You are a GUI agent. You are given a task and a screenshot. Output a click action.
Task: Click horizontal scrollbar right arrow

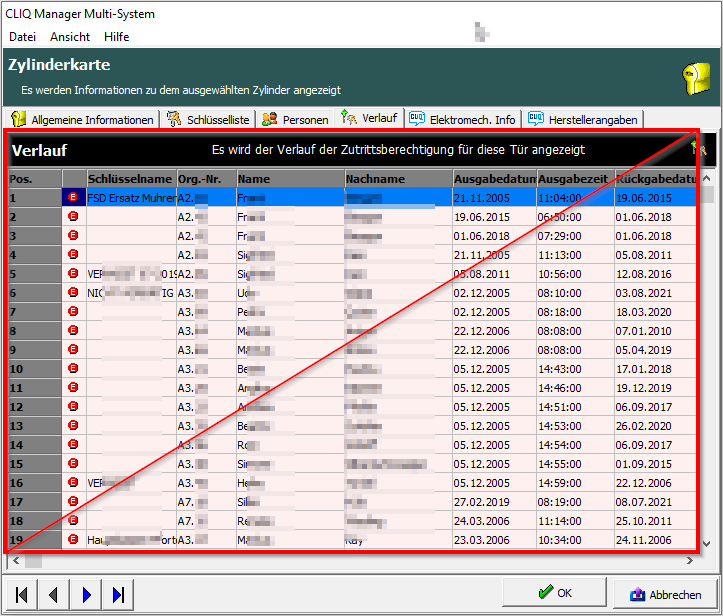[x=690, y=561]
